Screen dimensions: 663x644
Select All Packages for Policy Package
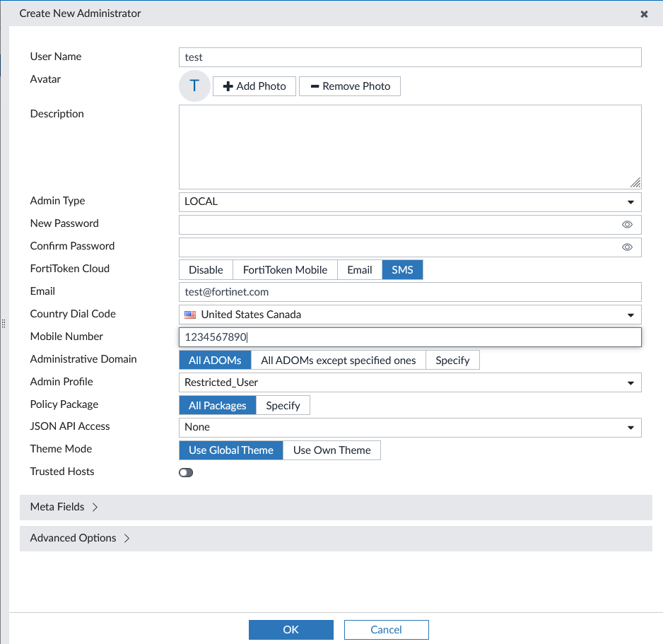(217, 406)
